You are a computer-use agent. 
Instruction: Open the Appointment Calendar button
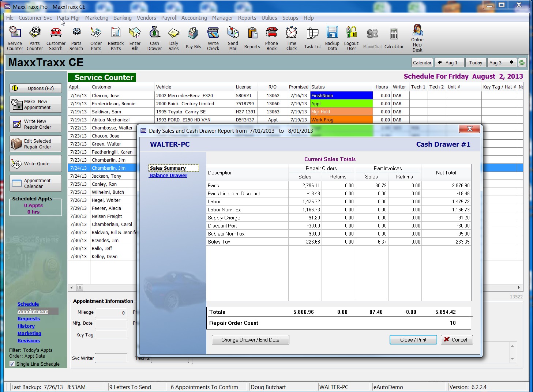[x=35, y=183]
